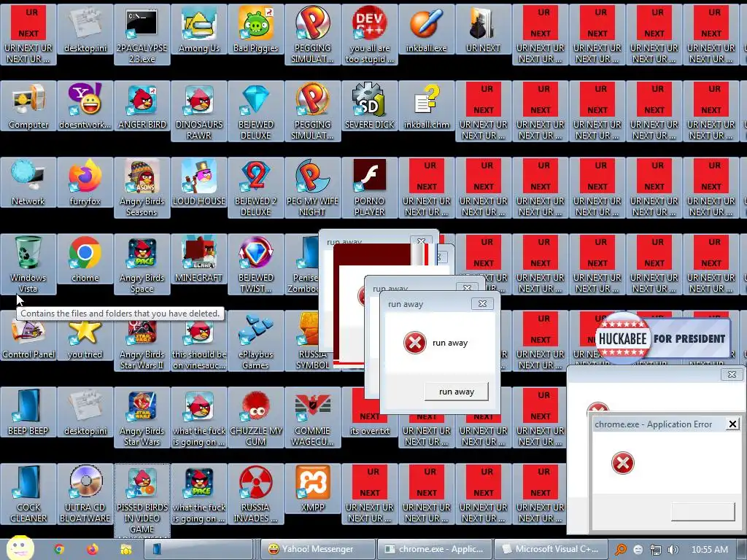Launch BEJEWED DELUXE shortcut
This screenshot has width=747, height=560.
click(256, 111)
